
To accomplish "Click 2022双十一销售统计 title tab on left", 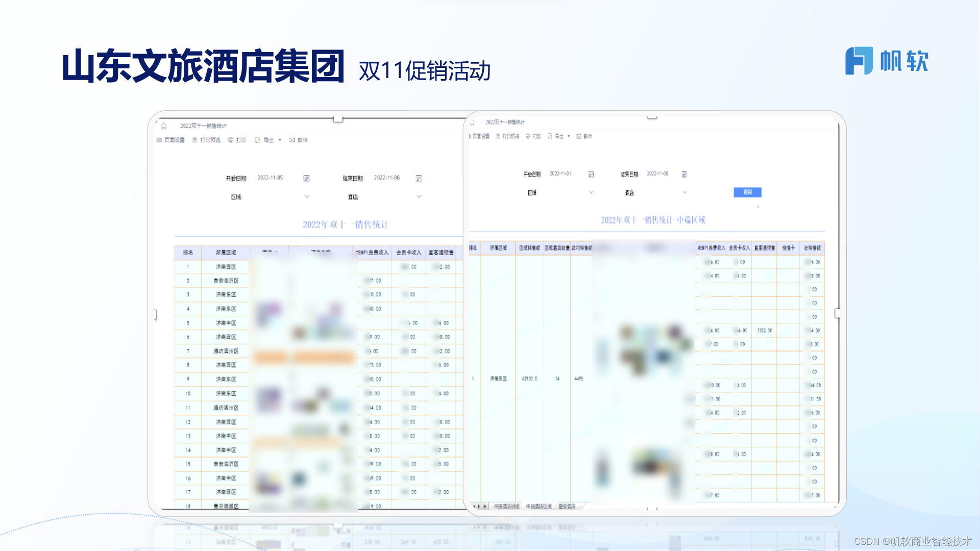I will (203, 126).
